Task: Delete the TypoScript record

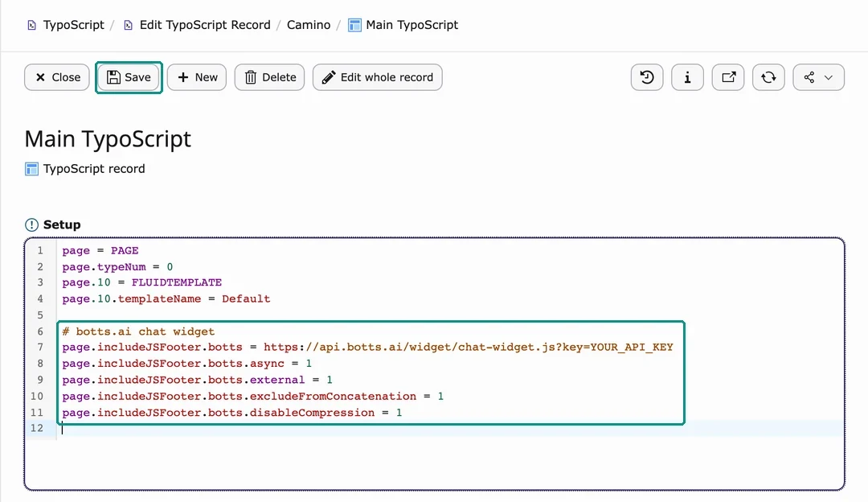Action: coord(269,77)
